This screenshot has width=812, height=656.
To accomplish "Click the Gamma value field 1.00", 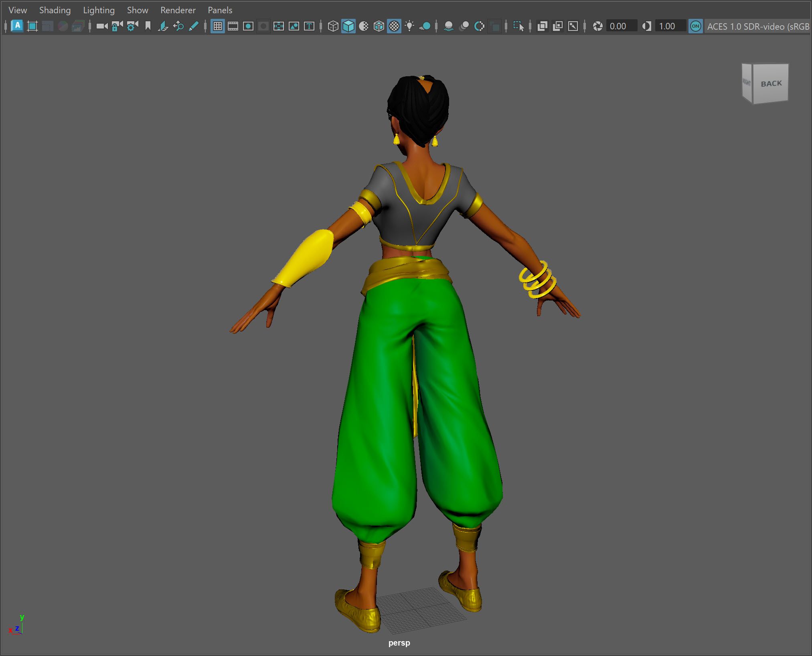I will point(670,26).
